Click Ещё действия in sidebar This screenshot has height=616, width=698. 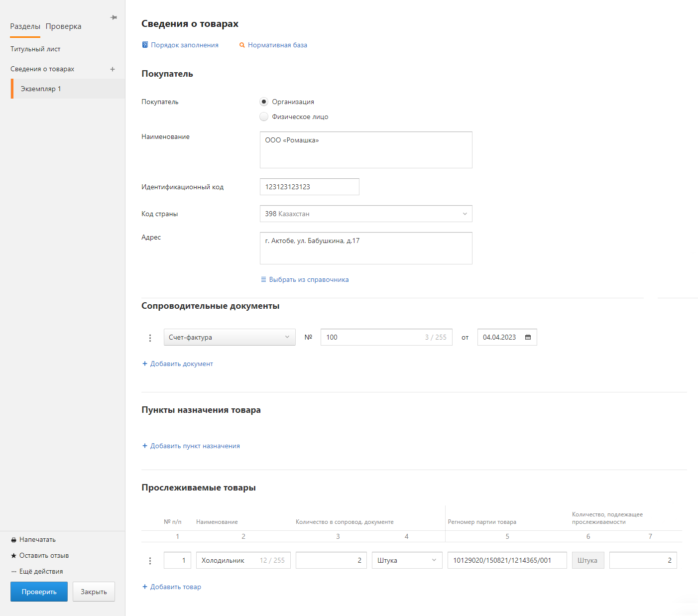point(41,572)
